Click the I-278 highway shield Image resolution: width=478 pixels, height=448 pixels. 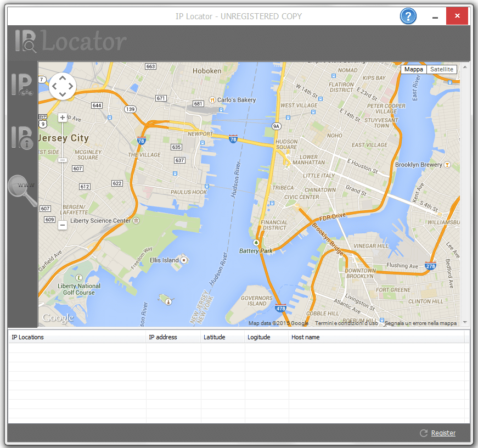coord(430,266)
